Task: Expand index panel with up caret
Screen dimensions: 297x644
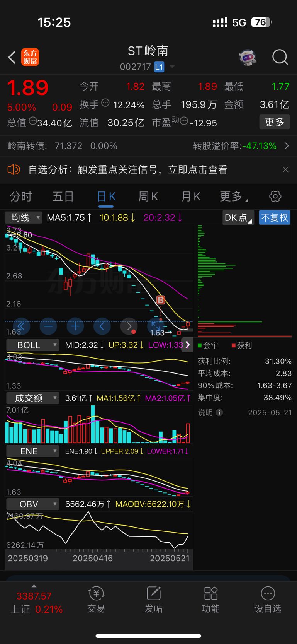Action: [x=34, y=586]
